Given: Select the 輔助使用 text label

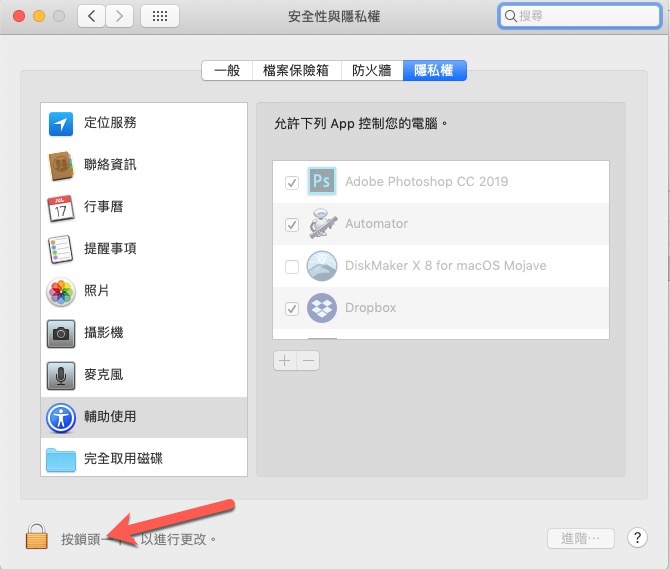Looking at the screenshot, I should click(x=110, y=416).
